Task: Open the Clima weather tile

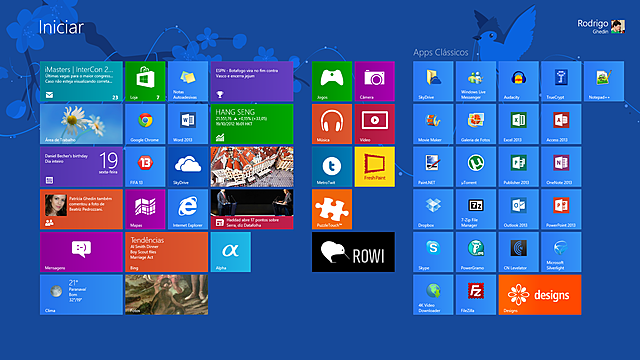Action: point(81,294)
